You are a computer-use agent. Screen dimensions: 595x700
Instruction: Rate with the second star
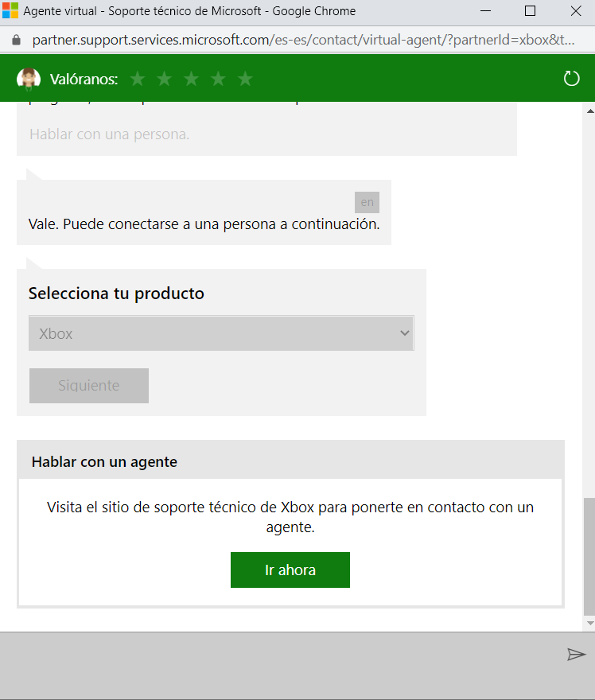click(165, 79)
